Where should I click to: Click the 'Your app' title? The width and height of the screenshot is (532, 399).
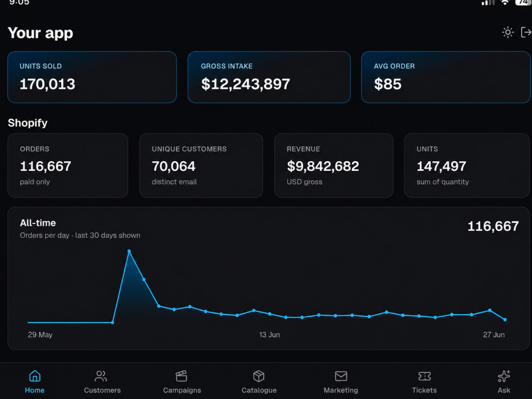pyautogui.click(x=40, y=33)
